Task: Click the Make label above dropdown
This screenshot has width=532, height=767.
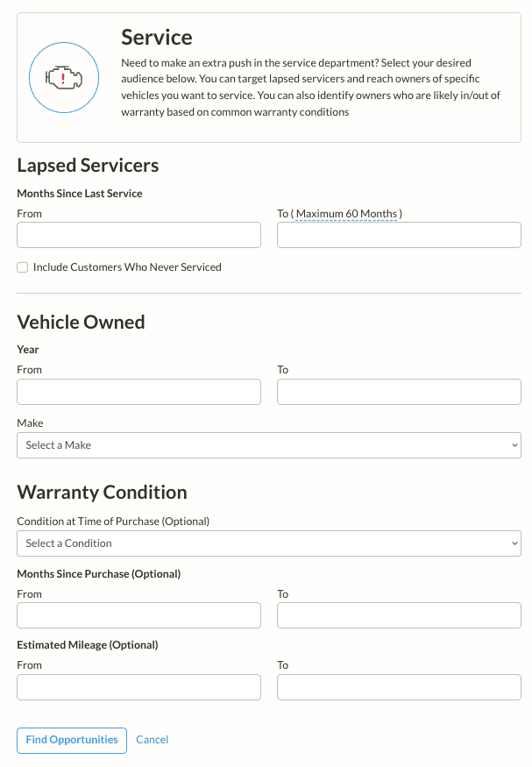Action: 31,423
